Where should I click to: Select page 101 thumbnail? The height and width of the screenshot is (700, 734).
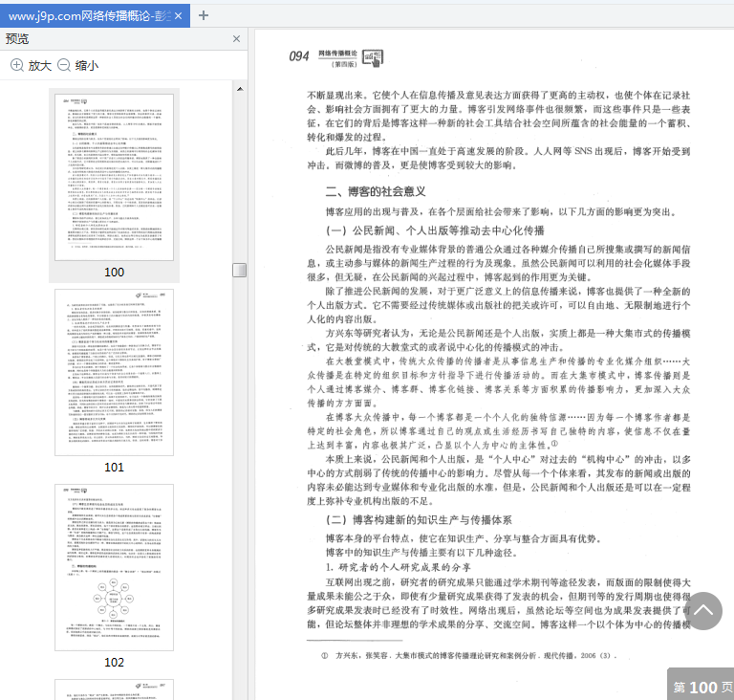pyautogui.click(x=115, y=373)
